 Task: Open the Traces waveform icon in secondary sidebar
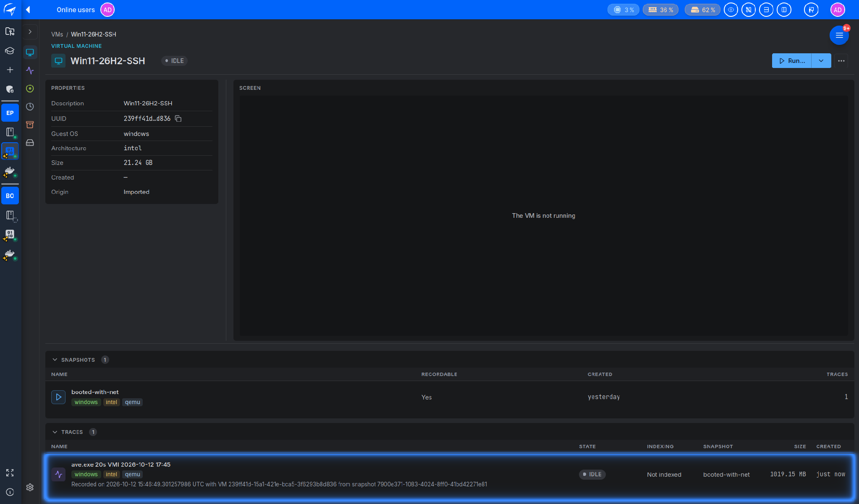tap(30, 71)
